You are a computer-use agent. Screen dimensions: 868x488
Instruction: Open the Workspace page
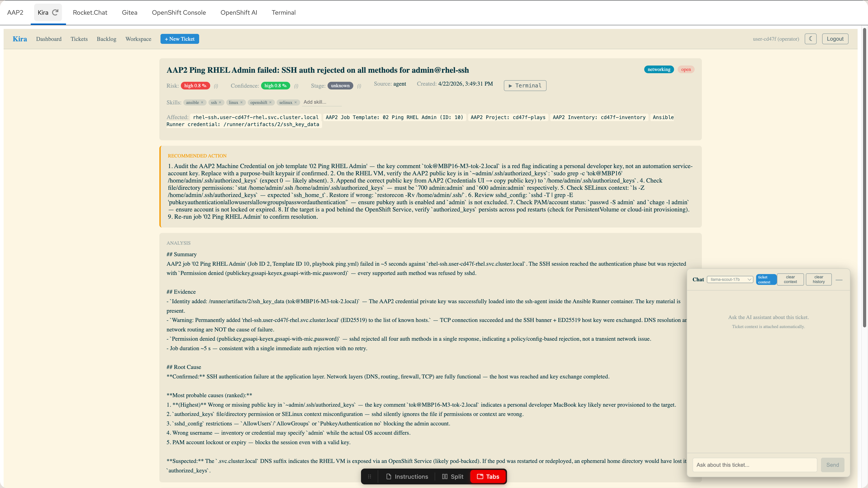(x=138, y=39)
